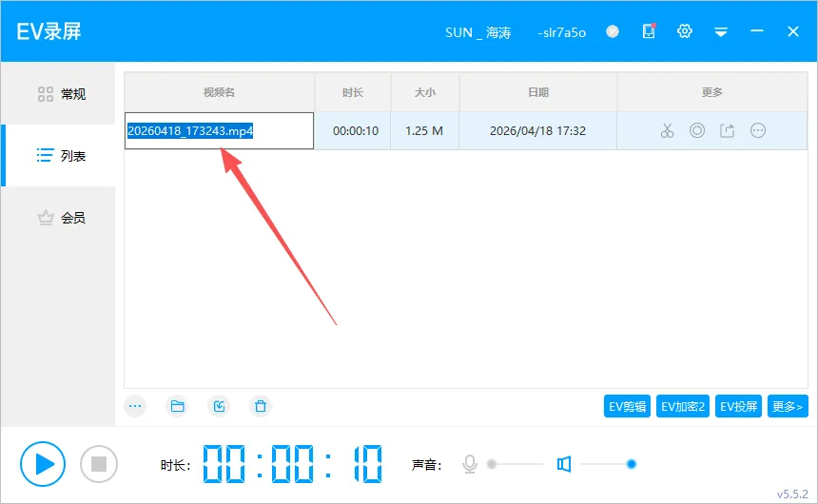Image resolution: width=818 pixels, height=504 pixels.
Task: Click the scissors cut icon for the video
Action: coord(667,130)
